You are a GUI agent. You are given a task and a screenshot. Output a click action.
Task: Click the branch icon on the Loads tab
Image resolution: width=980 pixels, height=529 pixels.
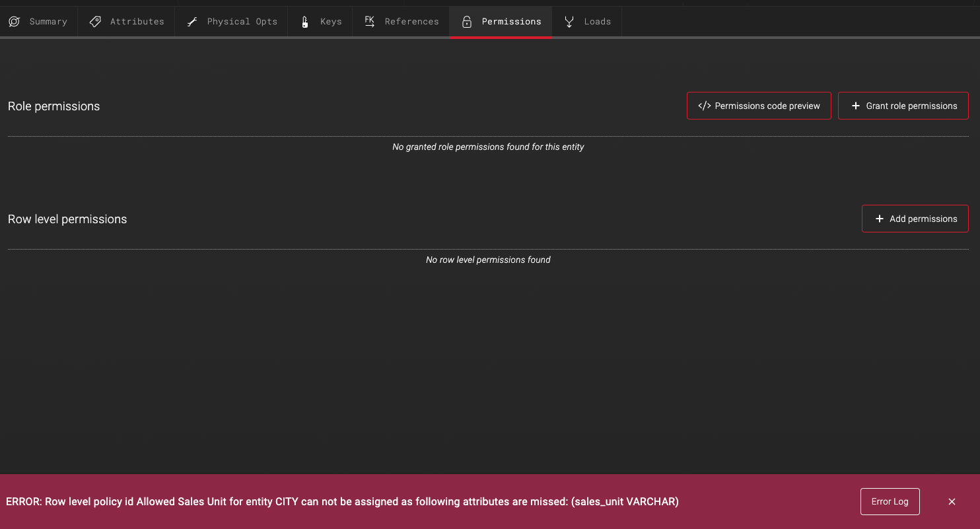pos(569,21)
